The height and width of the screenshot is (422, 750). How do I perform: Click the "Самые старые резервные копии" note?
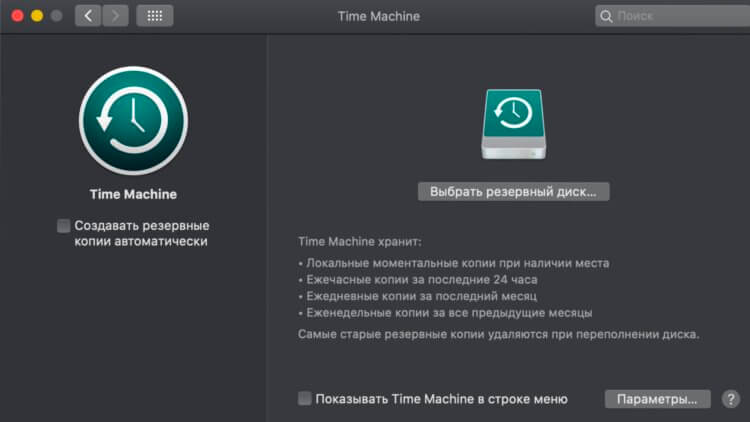click(498, 333)
